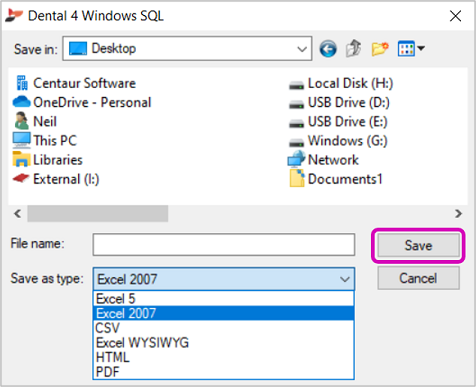Viewport: 476px width, 387px height.
Task: Choose Excel 5 file type
Action: click(x=223, y=299)
